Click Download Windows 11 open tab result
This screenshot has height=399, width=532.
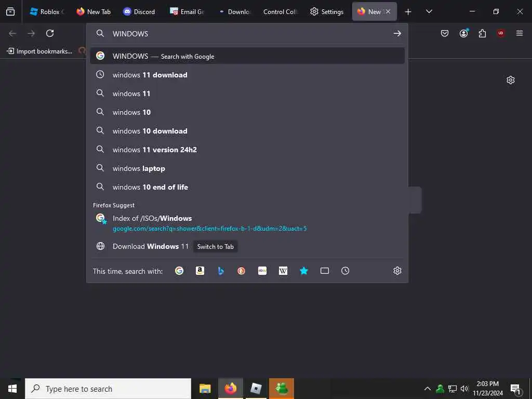click(x=247, y=246)
